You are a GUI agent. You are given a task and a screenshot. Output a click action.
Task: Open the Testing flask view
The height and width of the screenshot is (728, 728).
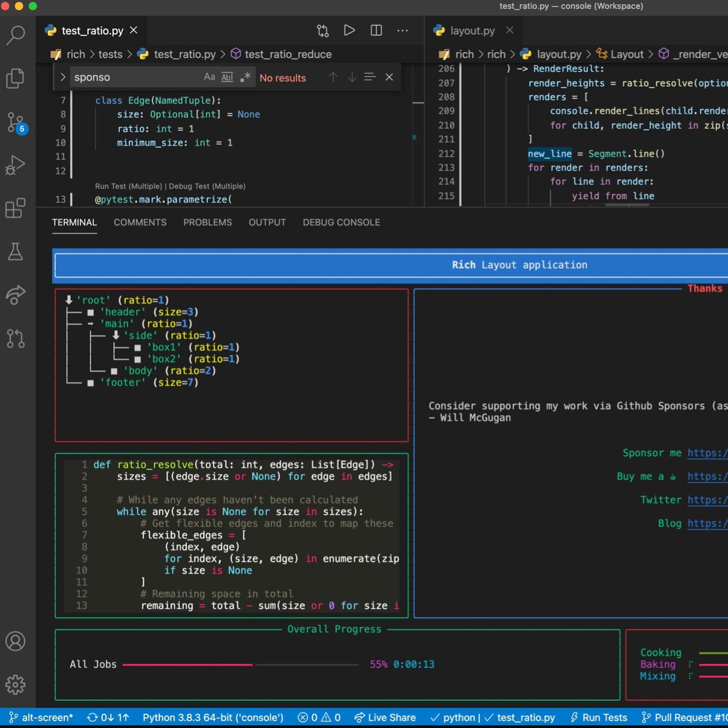point(16,251)
